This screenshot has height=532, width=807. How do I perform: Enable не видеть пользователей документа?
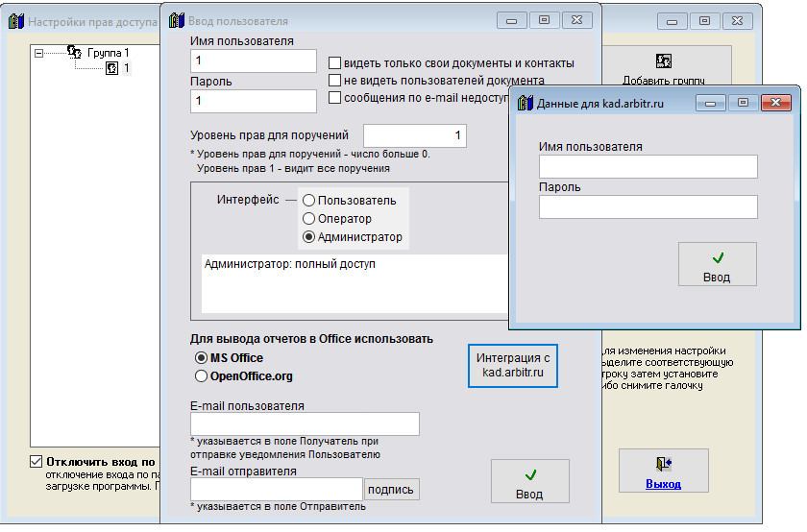[x=334, y=81]
